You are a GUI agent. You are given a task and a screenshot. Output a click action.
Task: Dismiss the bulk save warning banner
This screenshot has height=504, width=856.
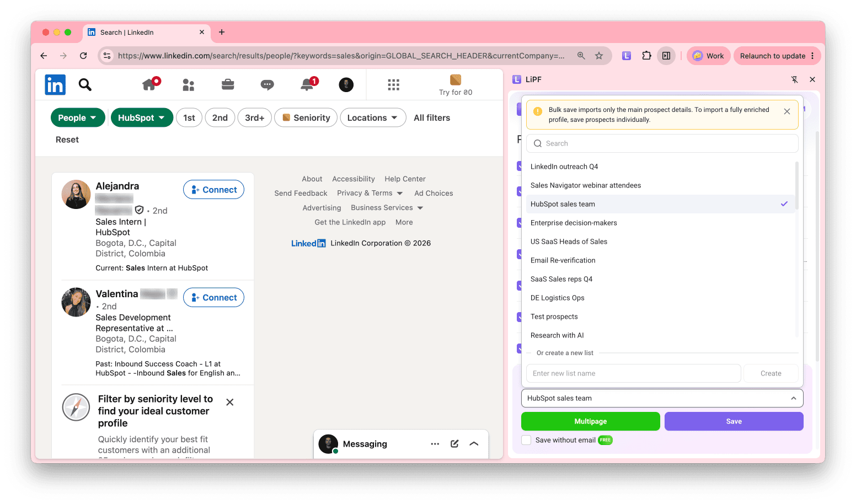[x=787, y=111]
